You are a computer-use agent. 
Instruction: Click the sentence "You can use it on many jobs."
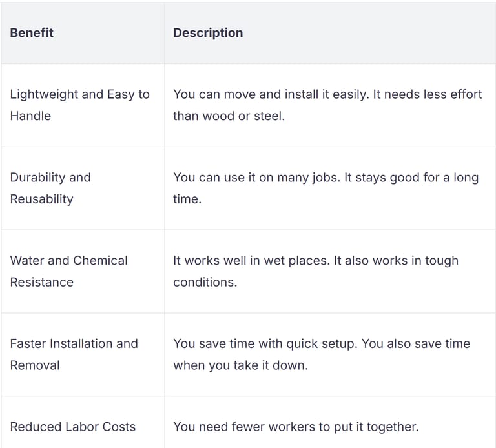click(x=251, y=178)
